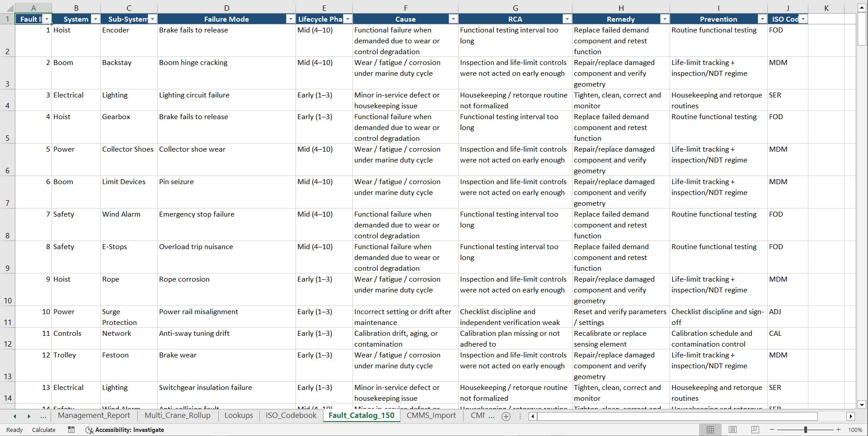Open the Lifecycle Phase filter dropdown

coord(347,19)
